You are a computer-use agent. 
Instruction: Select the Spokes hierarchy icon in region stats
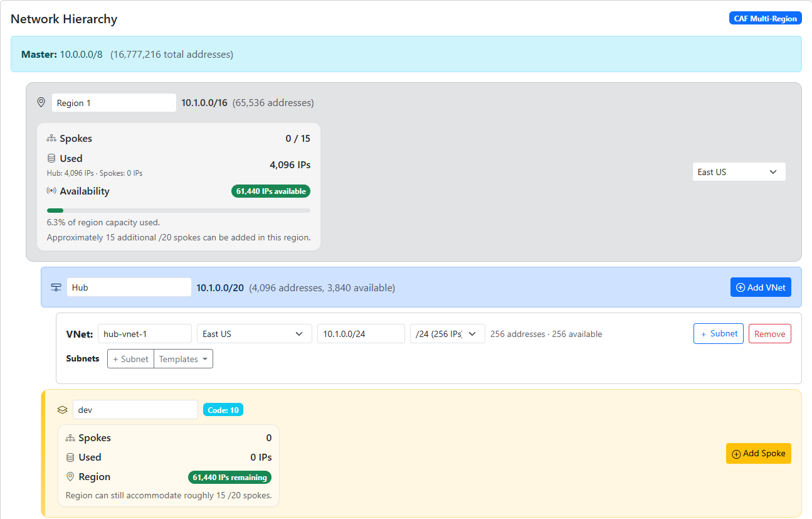click(x=52, y=138)
